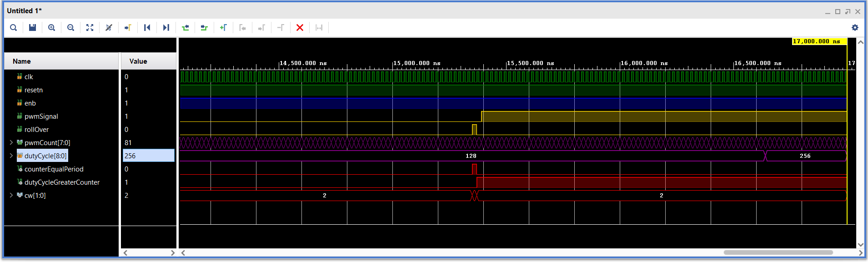Select the Untitled 1* tab title
This screenshot has height=262, width=868.
pos(24,10)
